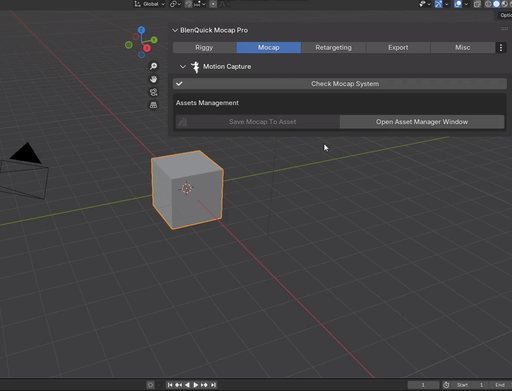Viewport: 512px width, 391px height.
Task: Play the animation forward
Action: point(196,385)
